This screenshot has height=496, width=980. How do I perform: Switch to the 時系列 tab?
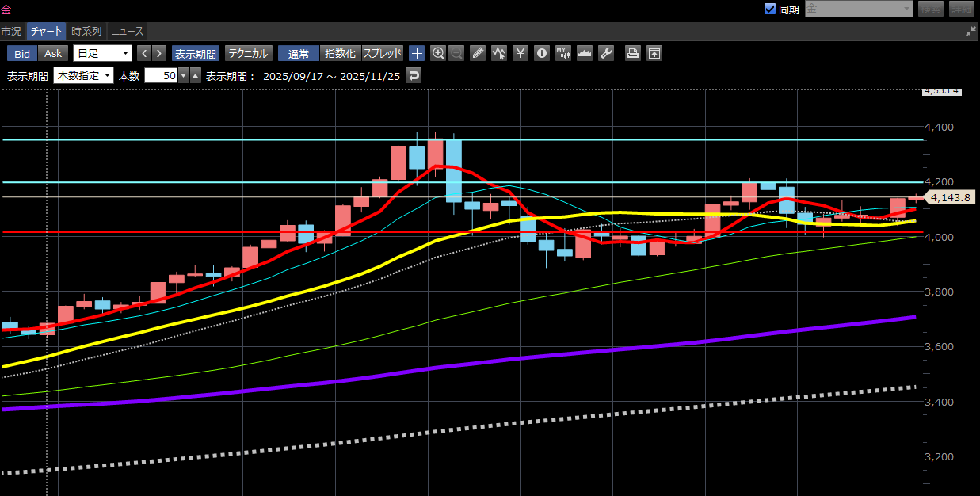click(86, 31)
